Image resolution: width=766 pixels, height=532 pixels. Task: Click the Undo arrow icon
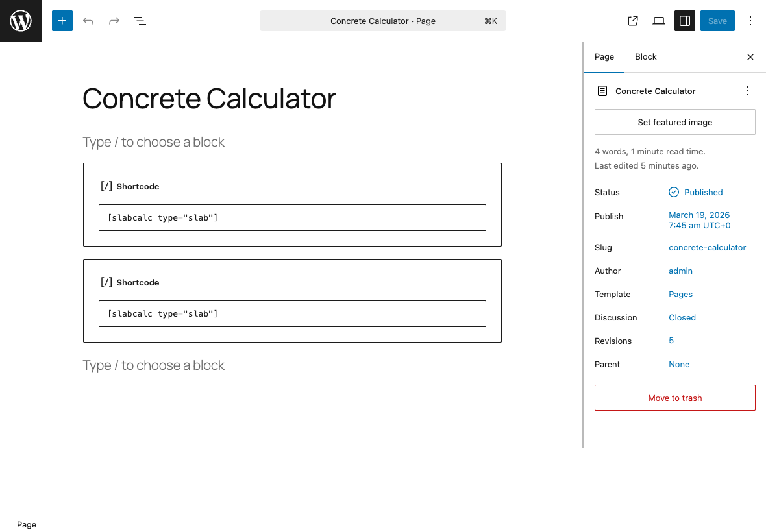pyautogui.click(x=88, y=21)
